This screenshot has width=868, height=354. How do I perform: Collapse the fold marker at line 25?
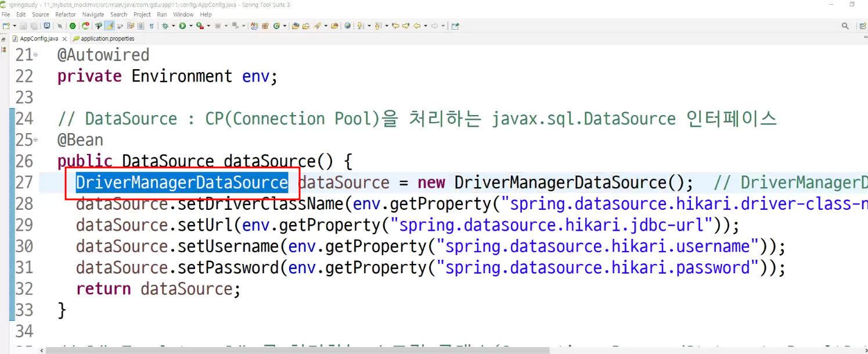[36, 140]
